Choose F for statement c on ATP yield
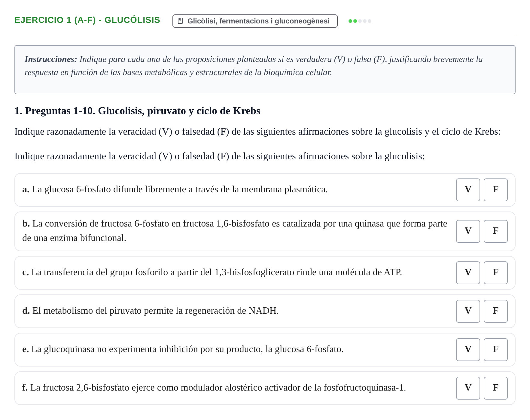The height and width of the screenshot is (420, 530). (495, 273)
